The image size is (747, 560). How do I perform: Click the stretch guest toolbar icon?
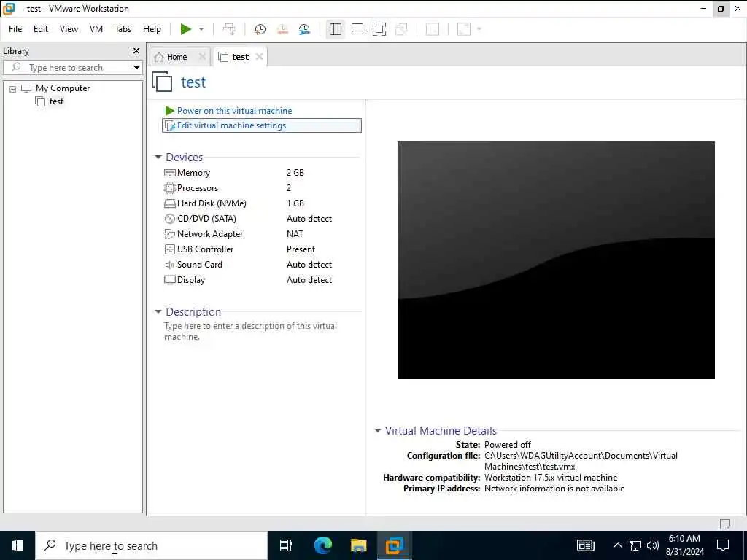(464, 29)
